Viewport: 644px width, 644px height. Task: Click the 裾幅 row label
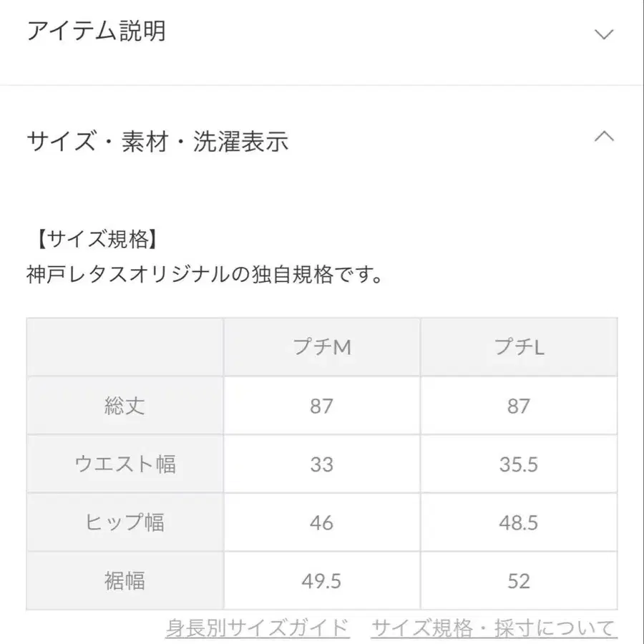click(125, 581)
